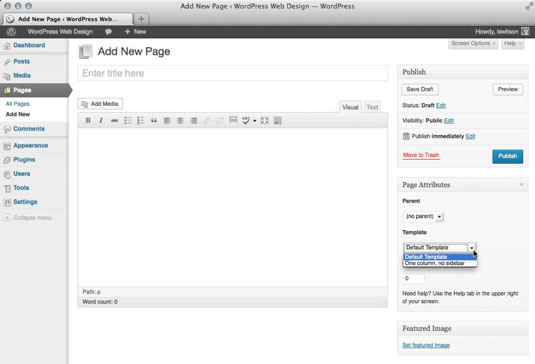This screenshot has height=364, width=535.
Task: Expand the Screen Options panel
Action: coord(473,43)
